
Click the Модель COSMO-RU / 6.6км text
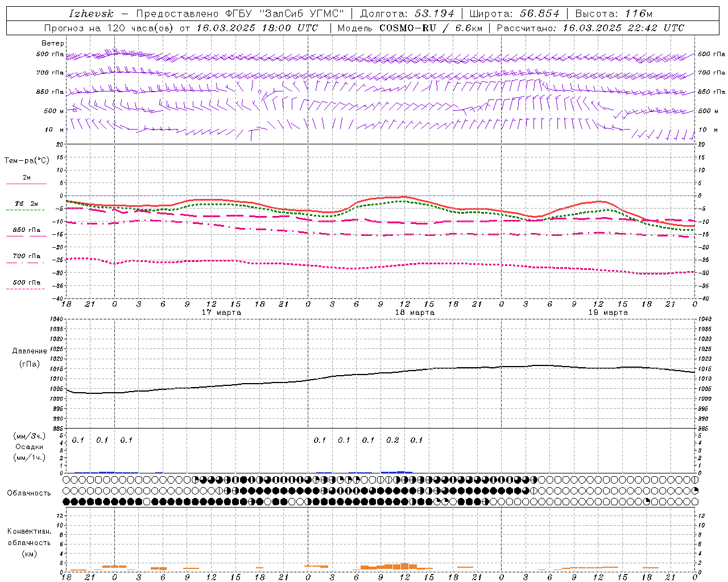409,28
